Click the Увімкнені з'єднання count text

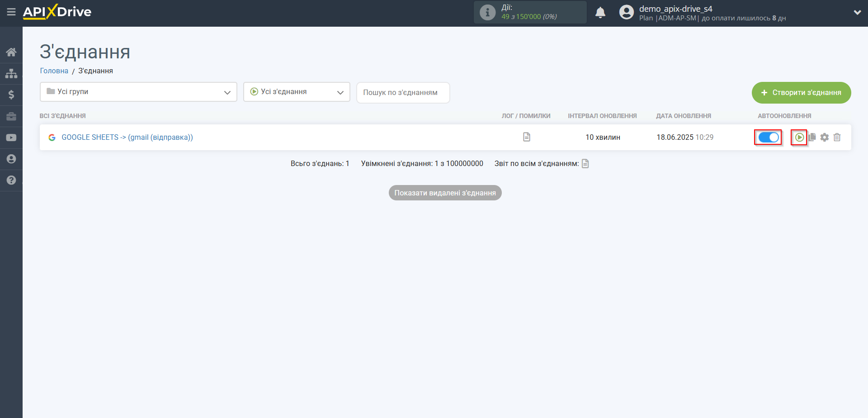pos(422,163)
